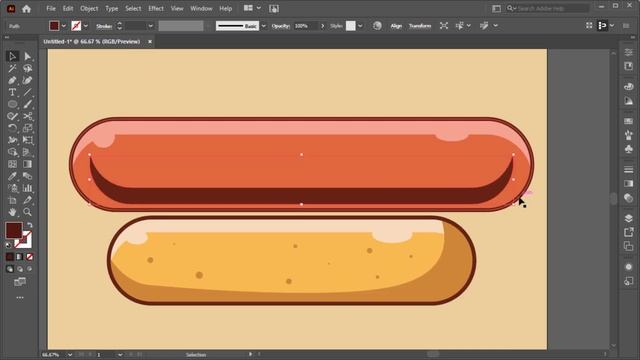Select the Eyedropper tool
Viewport: 640px width, 360px height.
click(12, 176)
